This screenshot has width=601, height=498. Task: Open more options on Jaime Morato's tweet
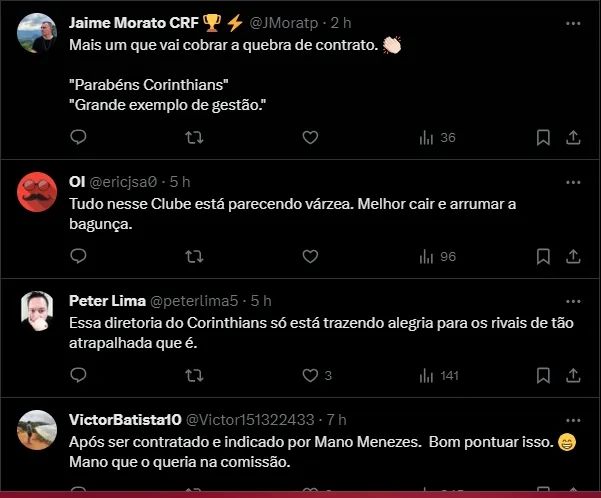(x=573, y=21)
